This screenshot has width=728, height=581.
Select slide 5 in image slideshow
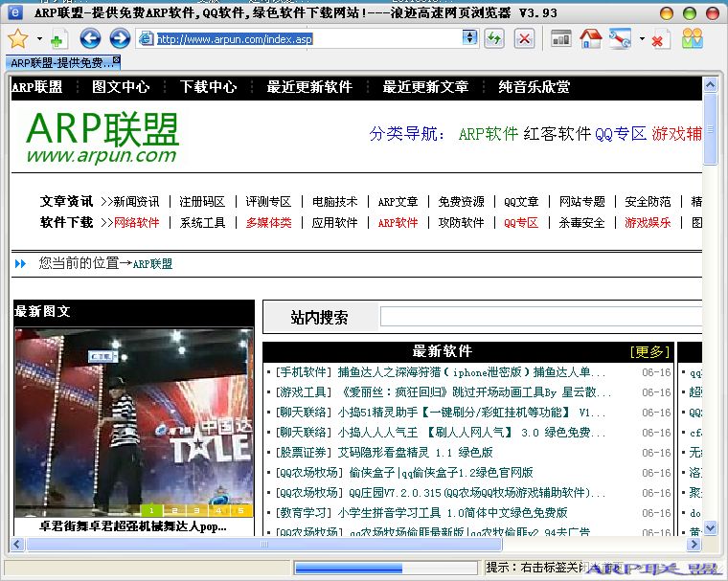tap(241, 510)
